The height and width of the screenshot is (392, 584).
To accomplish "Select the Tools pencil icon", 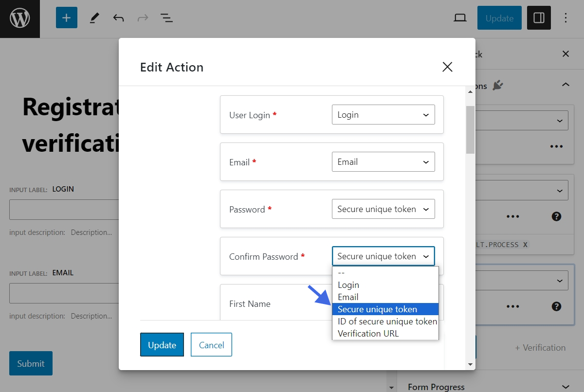I will [x=94, y=18].
